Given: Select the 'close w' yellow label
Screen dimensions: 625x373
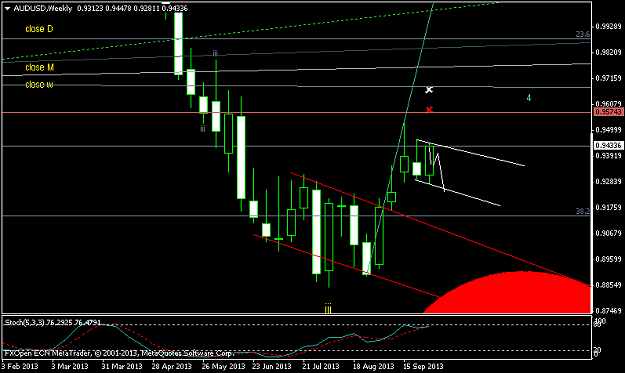Looking at the screenshot, I should [39, 84].
